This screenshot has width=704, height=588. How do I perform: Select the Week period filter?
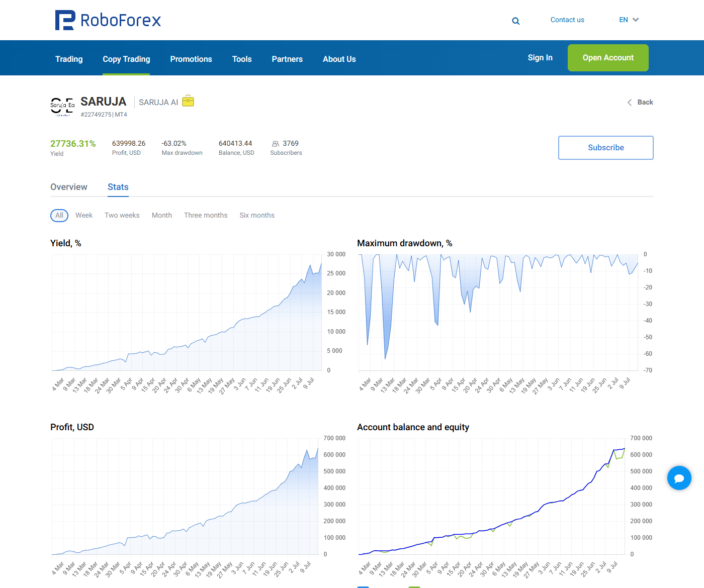coord(84,215)
